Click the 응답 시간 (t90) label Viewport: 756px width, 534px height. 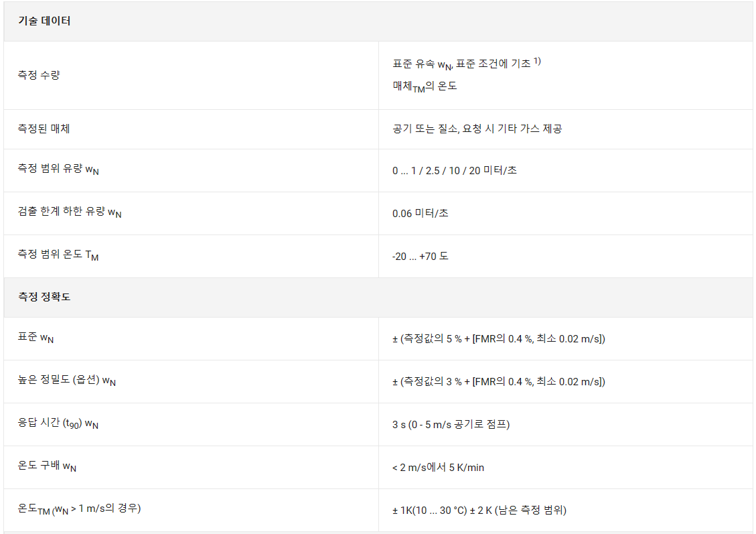pos(58,424)
